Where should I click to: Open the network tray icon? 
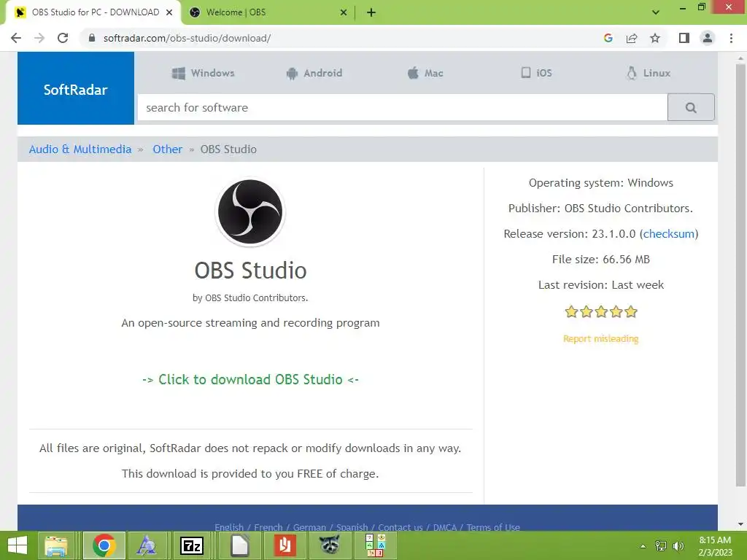point(660,546)
